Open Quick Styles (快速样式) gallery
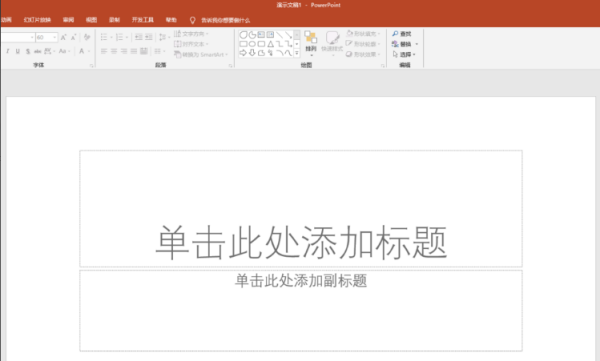The width and height of the screenshot is (600, 361). pos(332,43)
